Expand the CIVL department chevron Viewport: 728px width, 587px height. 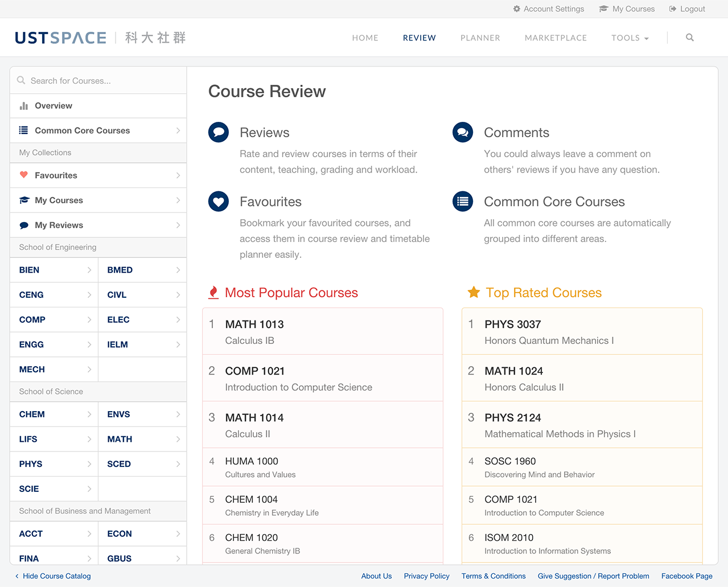tap(178, 295)
